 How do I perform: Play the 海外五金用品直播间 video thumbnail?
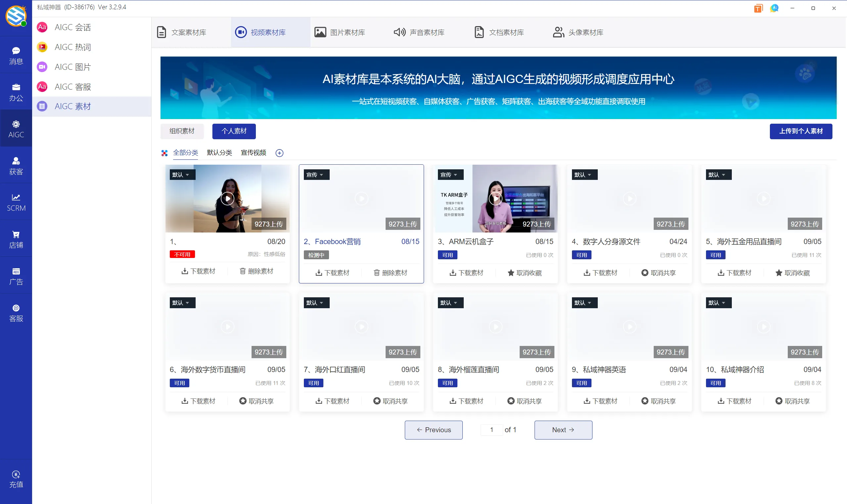pos(764,199)
